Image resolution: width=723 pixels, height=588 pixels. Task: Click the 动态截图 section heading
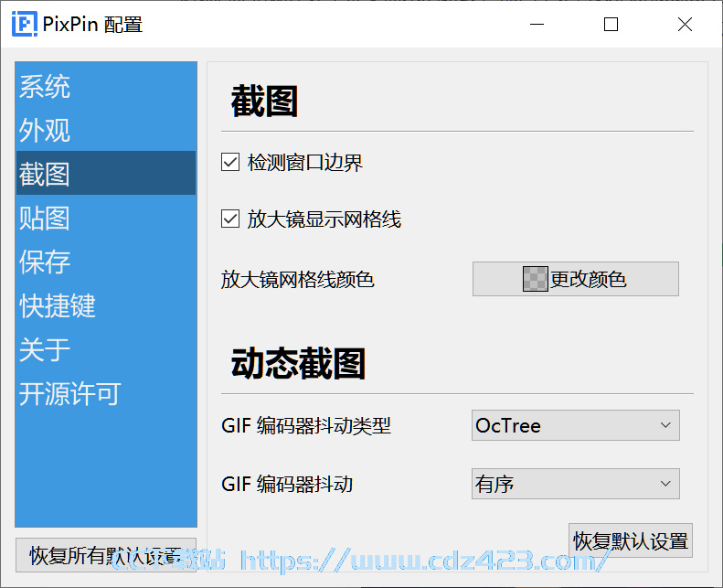point(298,364)
